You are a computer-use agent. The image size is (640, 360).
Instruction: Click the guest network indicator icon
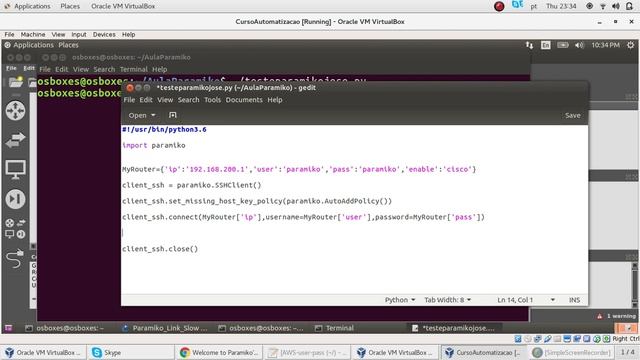(529, 45)
